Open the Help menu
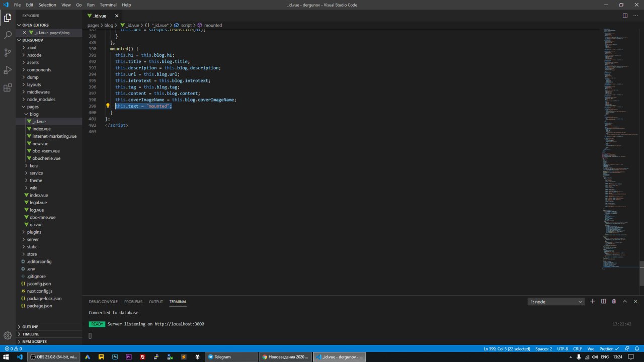 point(126,5)
